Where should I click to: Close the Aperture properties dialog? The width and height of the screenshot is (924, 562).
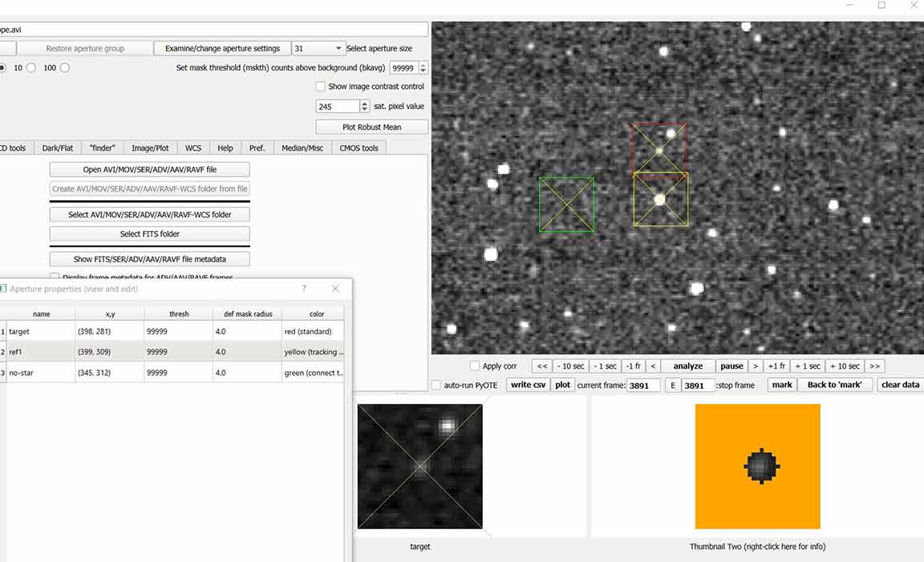click(x=335, y=289)
